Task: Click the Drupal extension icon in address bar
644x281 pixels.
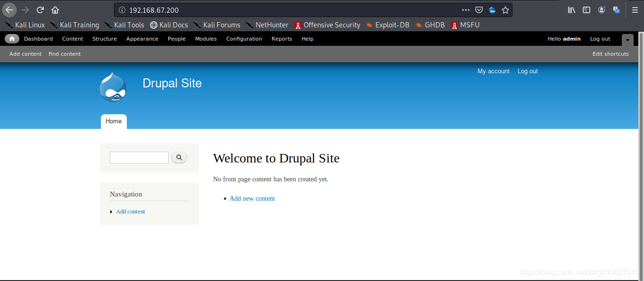Action: 492,10
